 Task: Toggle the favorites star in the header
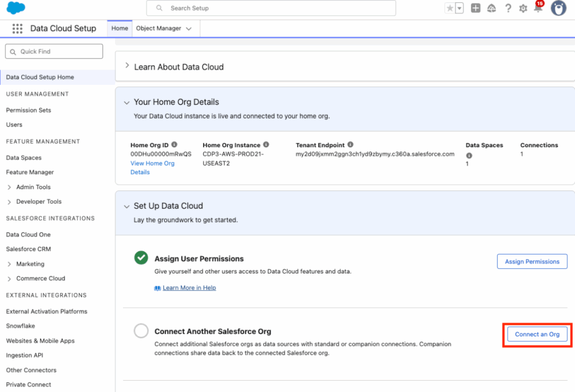[450, 8]
